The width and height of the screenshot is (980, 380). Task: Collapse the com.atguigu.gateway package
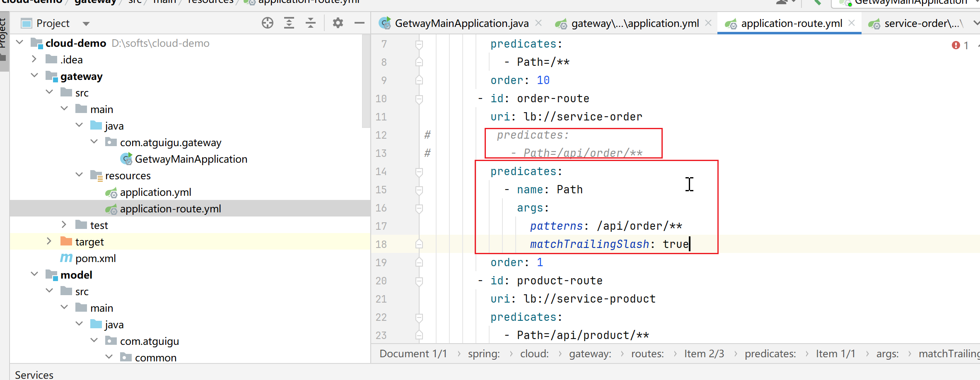(94, 142)
